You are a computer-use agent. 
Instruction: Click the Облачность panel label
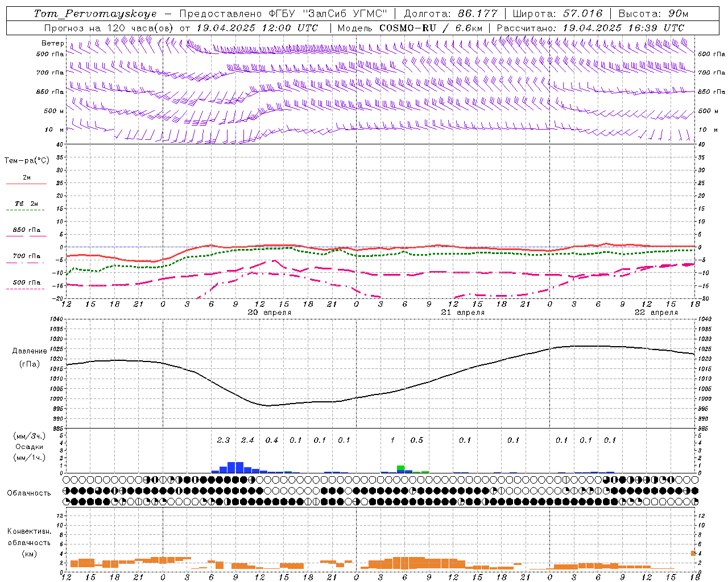29,493
